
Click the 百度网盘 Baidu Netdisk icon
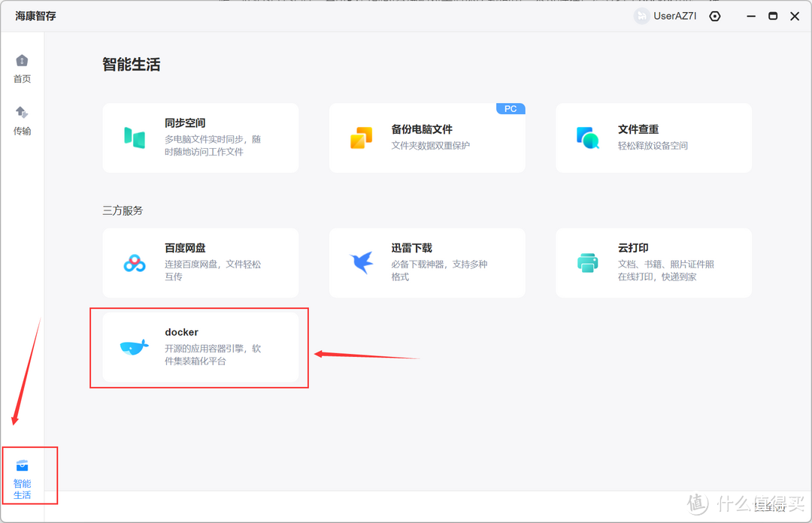pyautogui.click(x=135, y=262)
